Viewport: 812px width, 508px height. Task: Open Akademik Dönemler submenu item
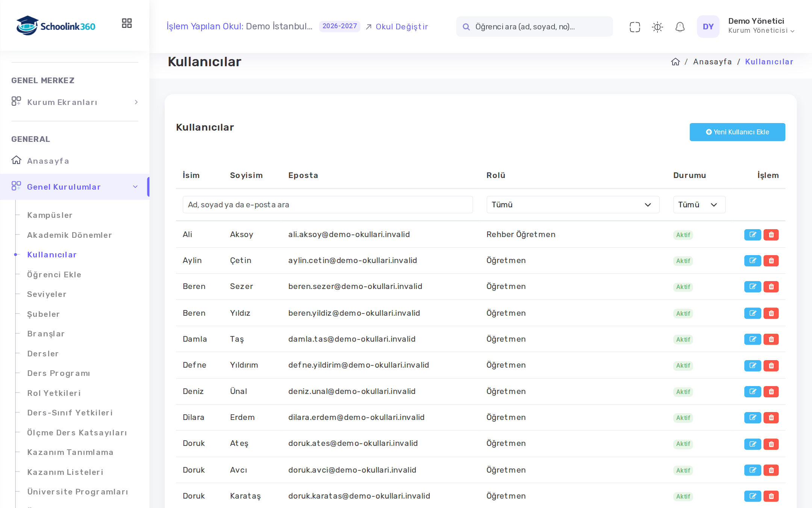(x=70, y=235)
